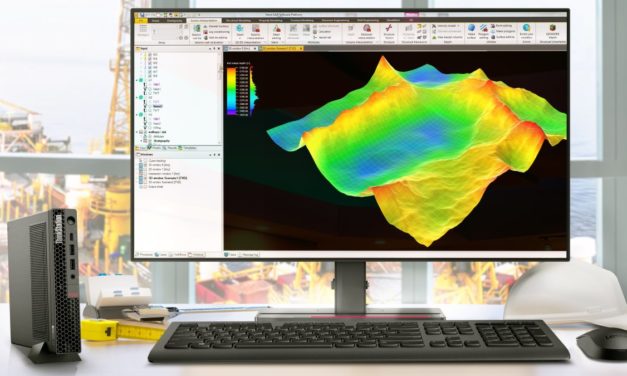The width and height of the screenshot is (627, 376).
Task: Click the Object editing red-triangle ribbon icon
Action: click(x=276, y=32)
